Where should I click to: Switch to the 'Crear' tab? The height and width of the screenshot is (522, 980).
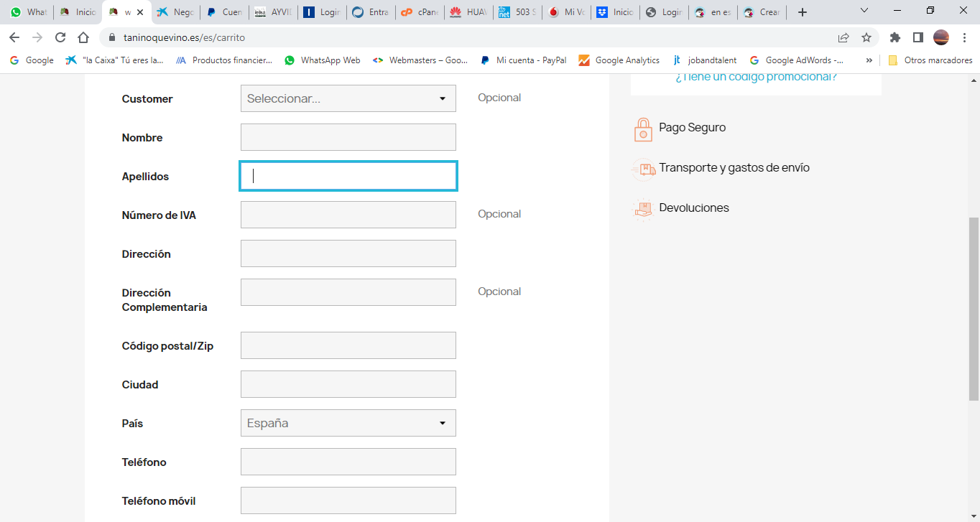tap(762, 12)
